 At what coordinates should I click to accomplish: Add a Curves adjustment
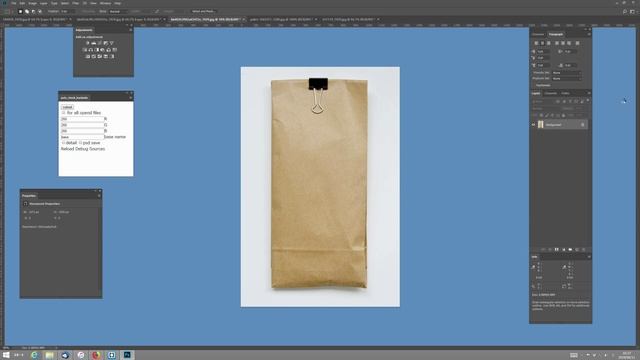100,43
